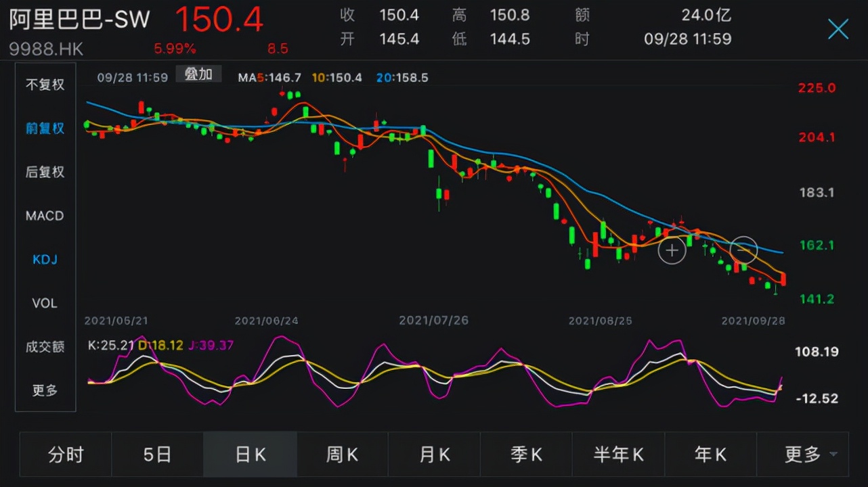
Task: Select the 不复权 price adjustment mode
Action: (x=43, y=85)
